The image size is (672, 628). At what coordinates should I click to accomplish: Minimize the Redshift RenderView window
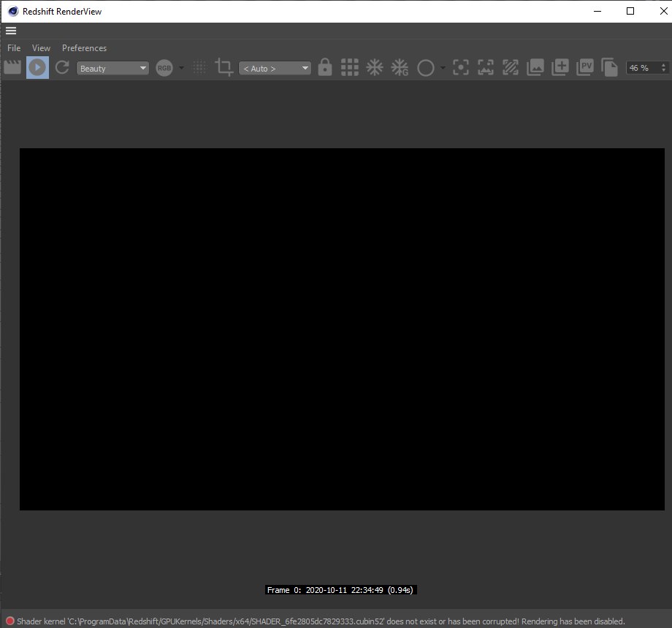pyautogui.click(x=597, y=11)
